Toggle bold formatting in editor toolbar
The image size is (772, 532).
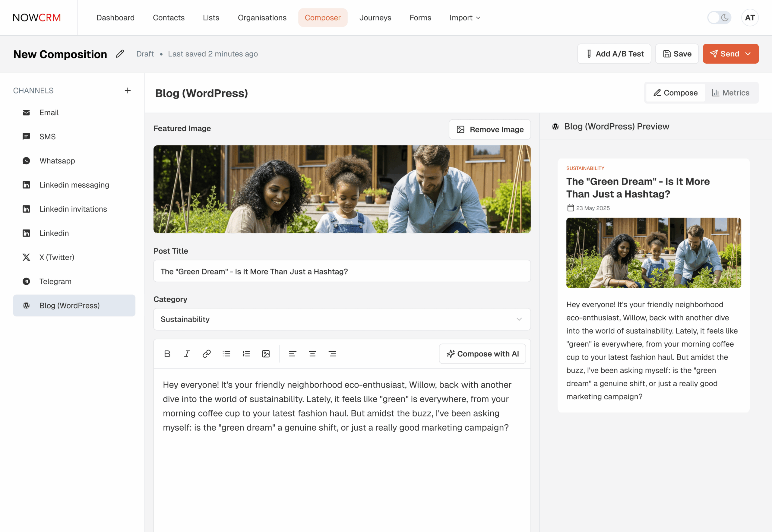(x=167, y=354)
